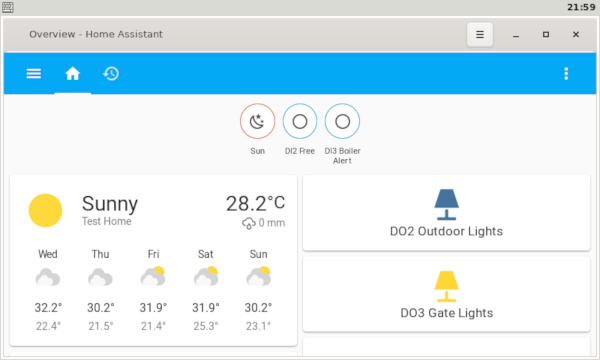Viewport: 600px width, 360px height.
Task: Select the Home view tab
Action: (72, 73)
